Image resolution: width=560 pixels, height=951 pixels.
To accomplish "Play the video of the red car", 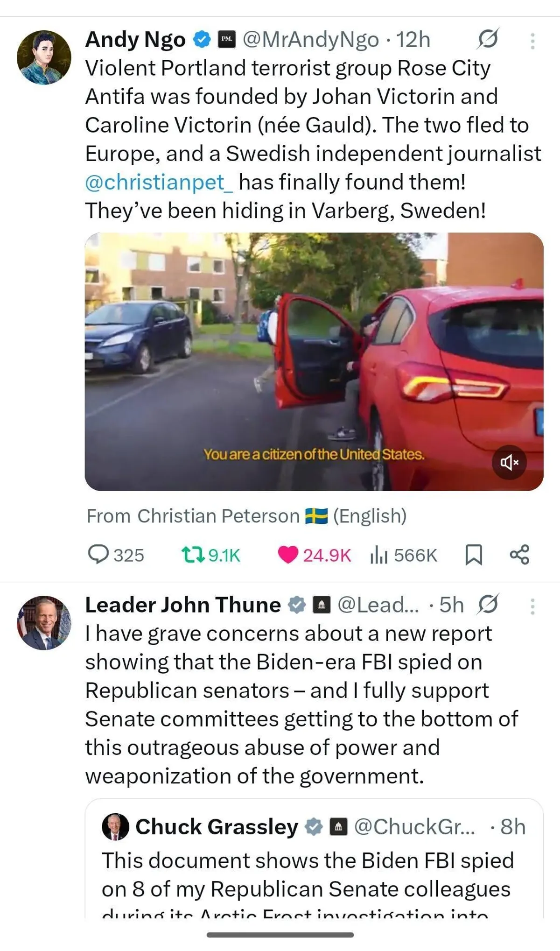I will (x=314, y=361).
